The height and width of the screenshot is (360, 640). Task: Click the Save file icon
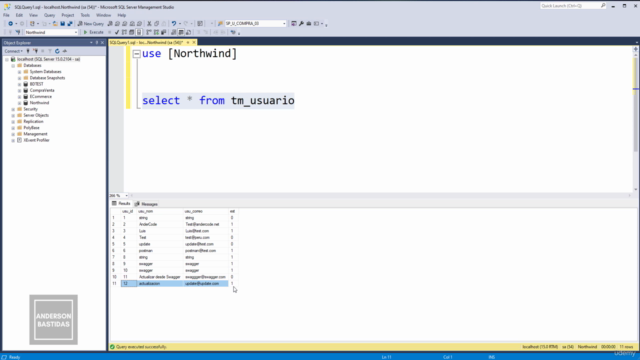point(62,24)
